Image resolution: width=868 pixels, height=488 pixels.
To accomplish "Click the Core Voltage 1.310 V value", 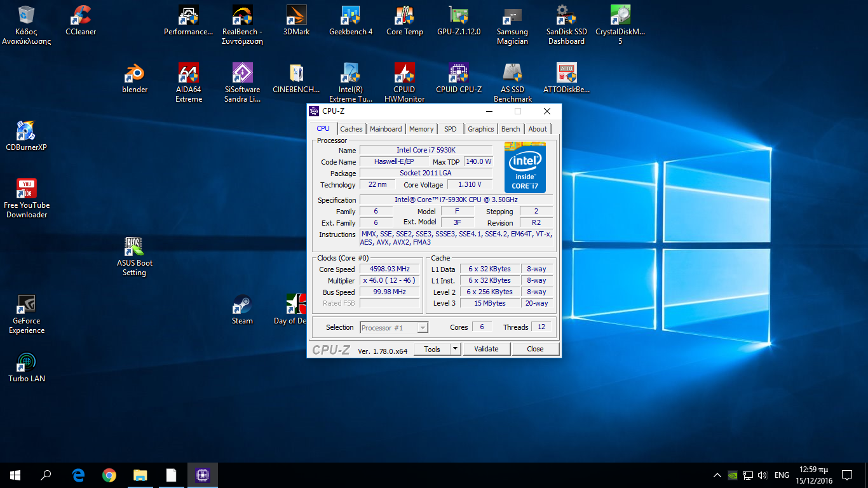I will coord(470,185).
